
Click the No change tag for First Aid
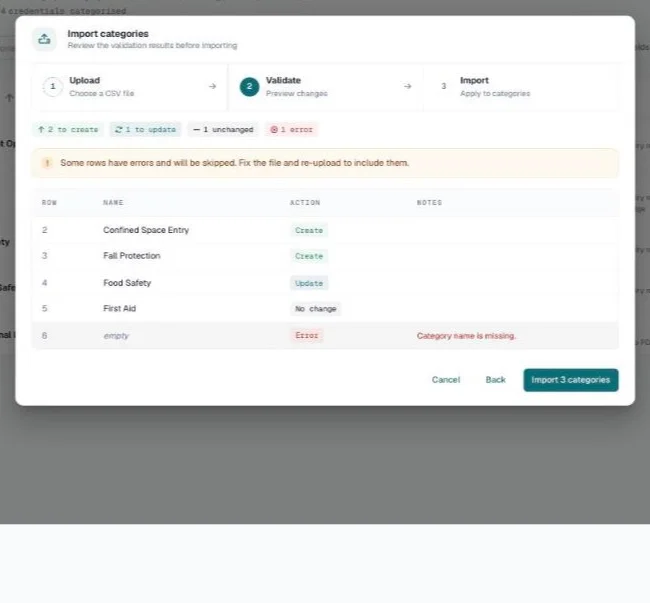pos(315,309)
